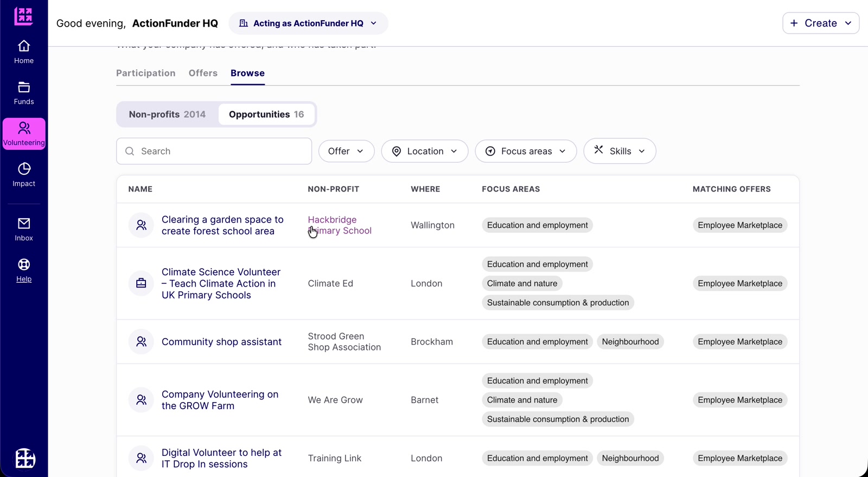The width and height of the screenshot is (868, 477).
Task: Click Strood Green Shop Association cell
Action: [x=344, y=342]
